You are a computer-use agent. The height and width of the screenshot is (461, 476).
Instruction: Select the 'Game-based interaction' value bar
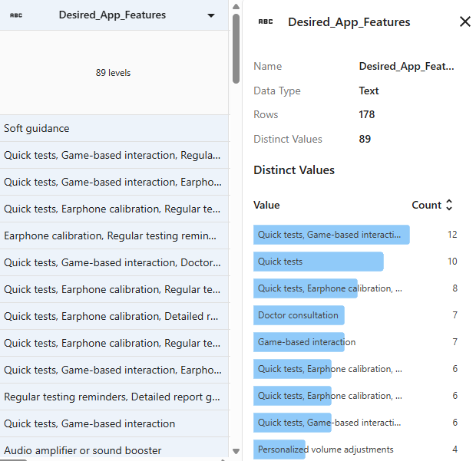point(305,342)
